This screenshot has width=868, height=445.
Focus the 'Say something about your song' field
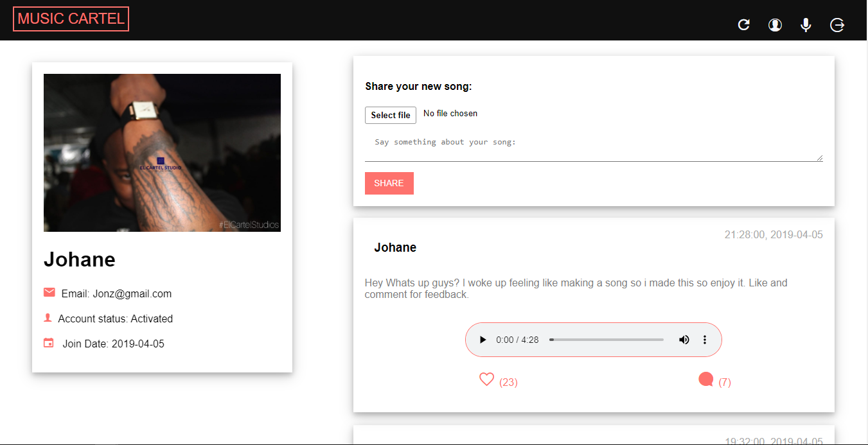tap(594, 147)
